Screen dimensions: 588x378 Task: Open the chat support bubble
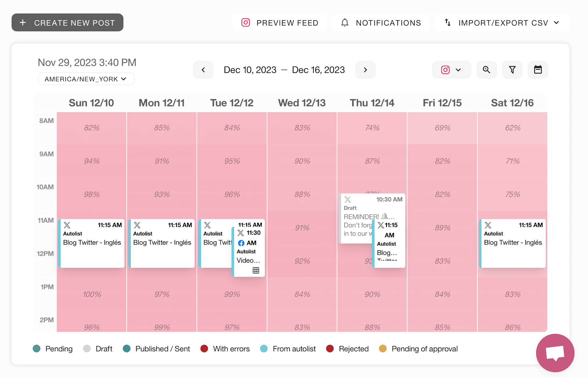coord(555,353)
